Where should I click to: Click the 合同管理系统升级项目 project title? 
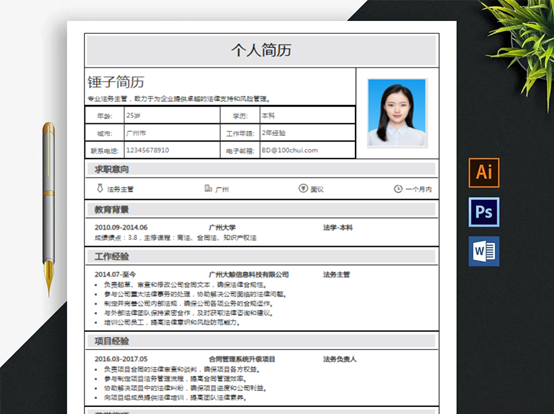242,359
